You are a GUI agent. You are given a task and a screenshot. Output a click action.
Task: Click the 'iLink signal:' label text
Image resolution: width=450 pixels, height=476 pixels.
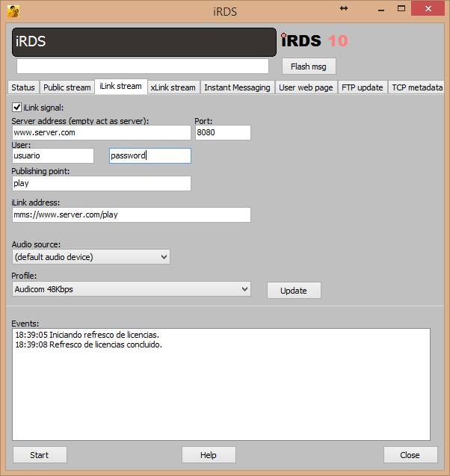tap(43, 108)
